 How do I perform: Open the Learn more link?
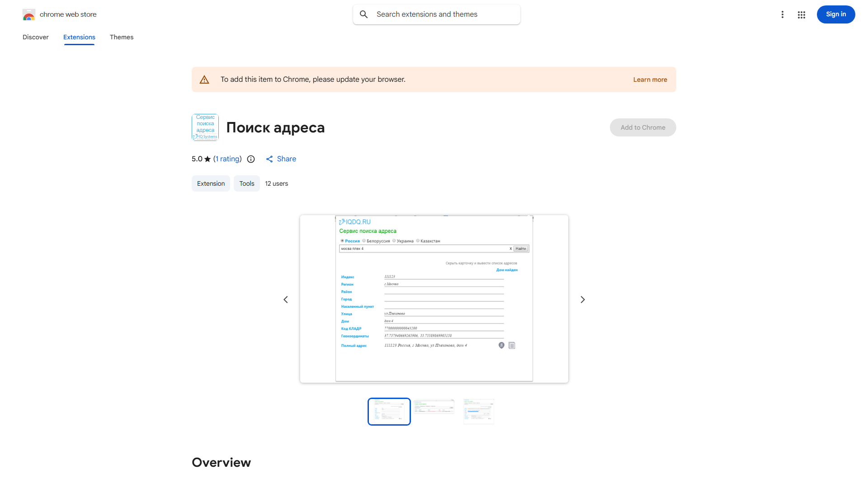(x=650, y=79)
